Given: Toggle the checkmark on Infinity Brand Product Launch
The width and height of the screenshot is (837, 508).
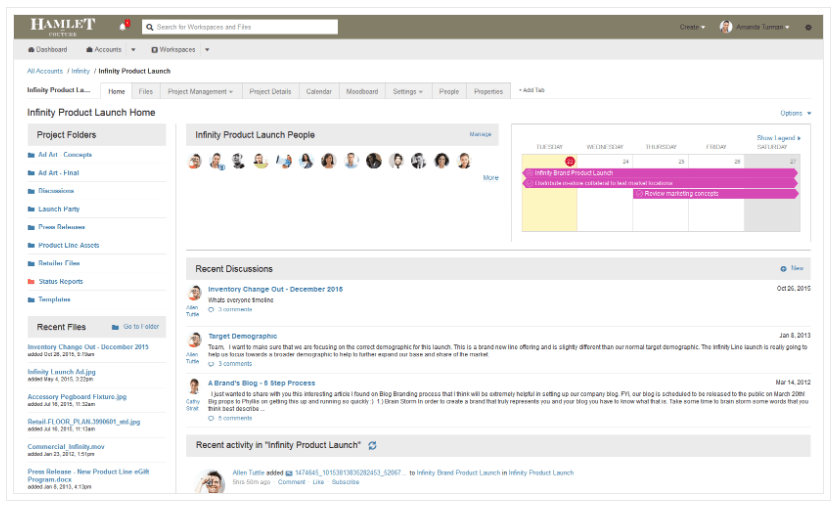Looking at the screenshot, I should point(529,173).
